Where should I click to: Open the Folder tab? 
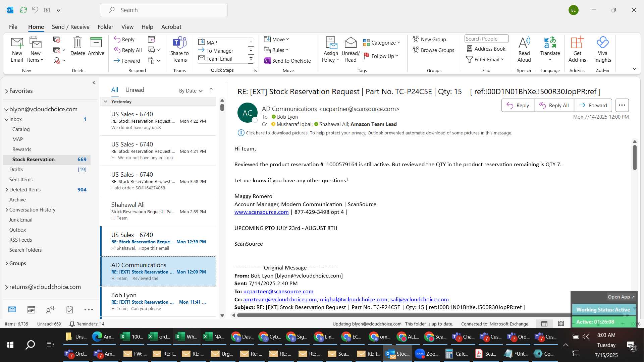(x=105, y=27)
